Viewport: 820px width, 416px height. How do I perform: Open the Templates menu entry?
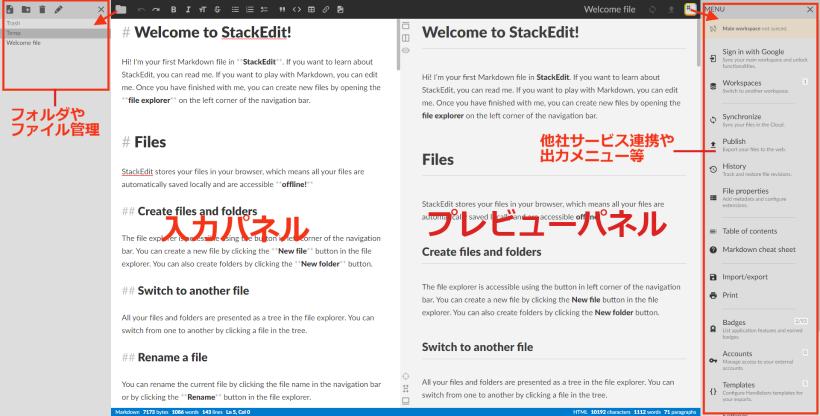[759, 391]
